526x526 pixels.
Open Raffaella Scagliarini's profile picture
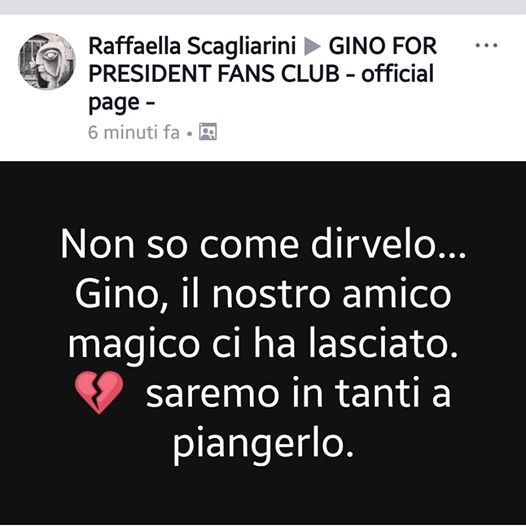(47, 61)
